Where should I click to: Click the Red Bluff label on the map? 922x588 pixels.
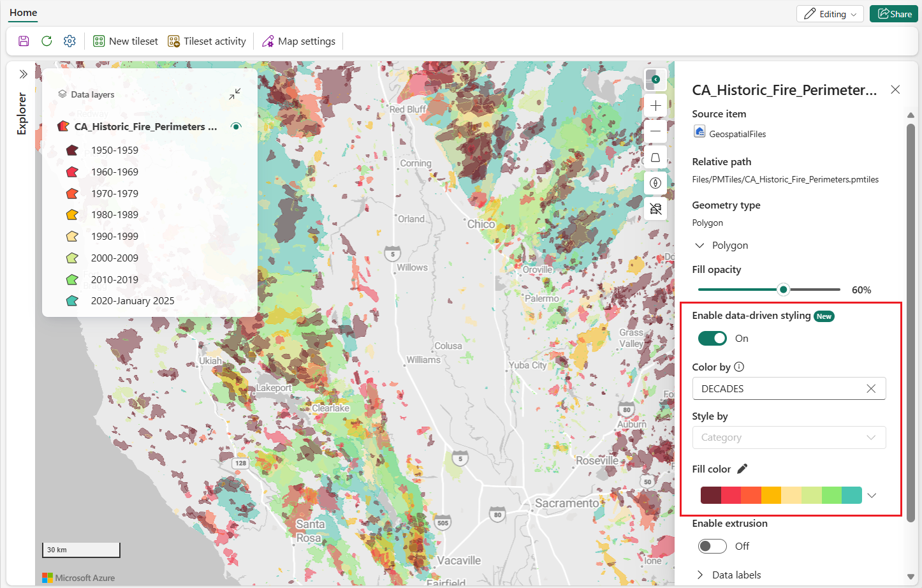point(407,110)
